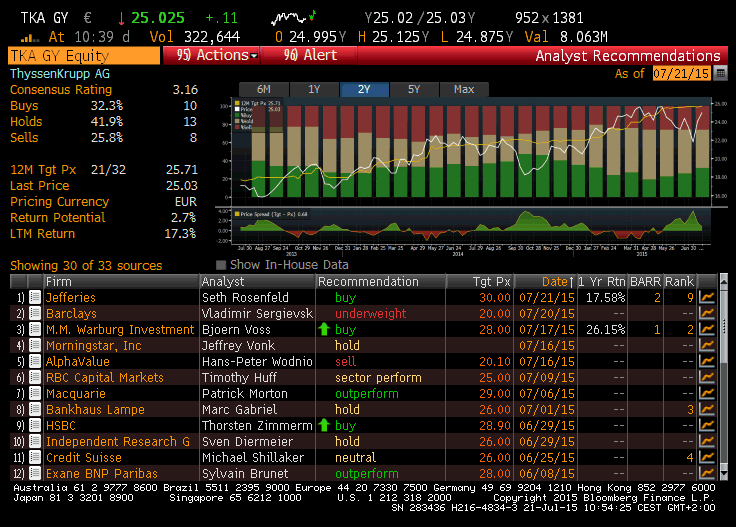Open the chart icon in the Jefferies row
736x527 pixels.
pos(706,298)
